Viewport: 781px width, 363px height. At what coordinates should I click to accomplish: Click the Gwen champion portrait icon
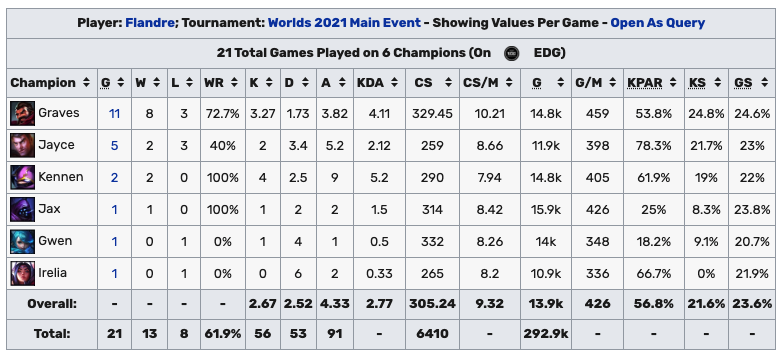pyautogui.click(x=22, y=242)
